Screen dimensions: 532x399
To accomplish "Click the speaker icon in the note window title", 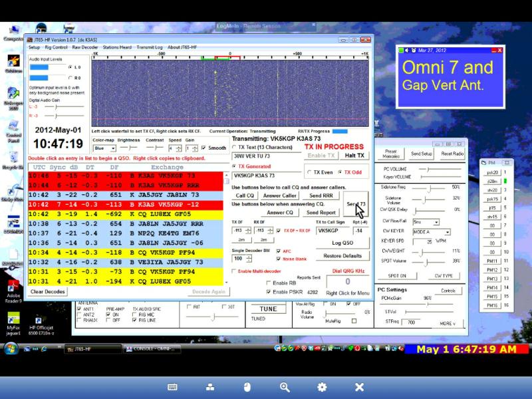I will 407,51.
